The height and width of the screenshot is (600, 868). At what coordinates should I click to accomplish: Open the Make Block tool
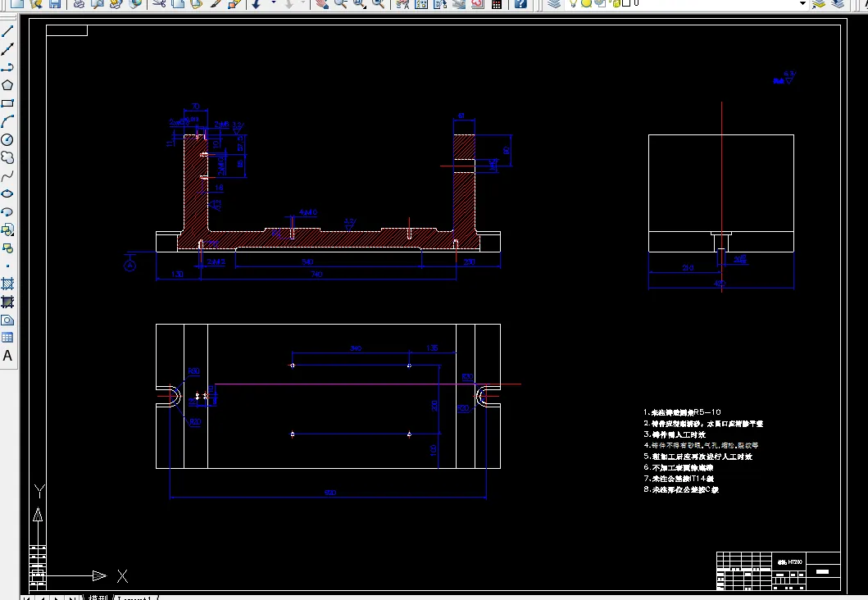(x=7, y=248)
